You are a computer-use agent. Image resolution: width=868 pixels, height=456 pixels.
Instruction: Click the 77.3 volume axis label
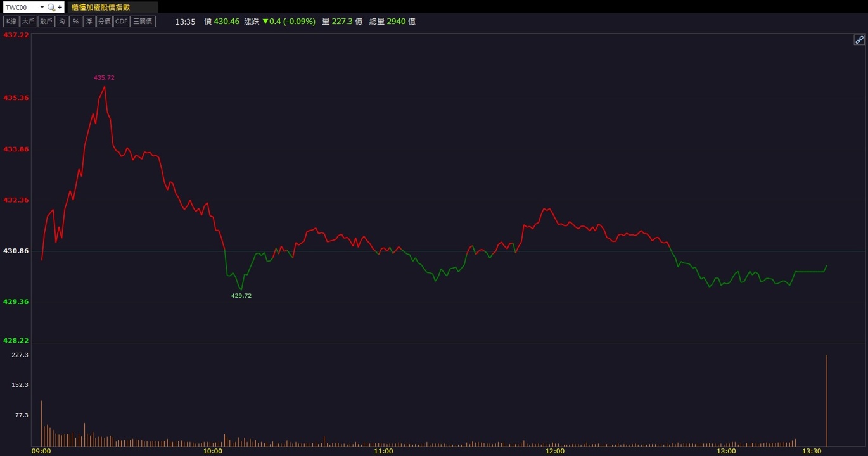(22, 415)
